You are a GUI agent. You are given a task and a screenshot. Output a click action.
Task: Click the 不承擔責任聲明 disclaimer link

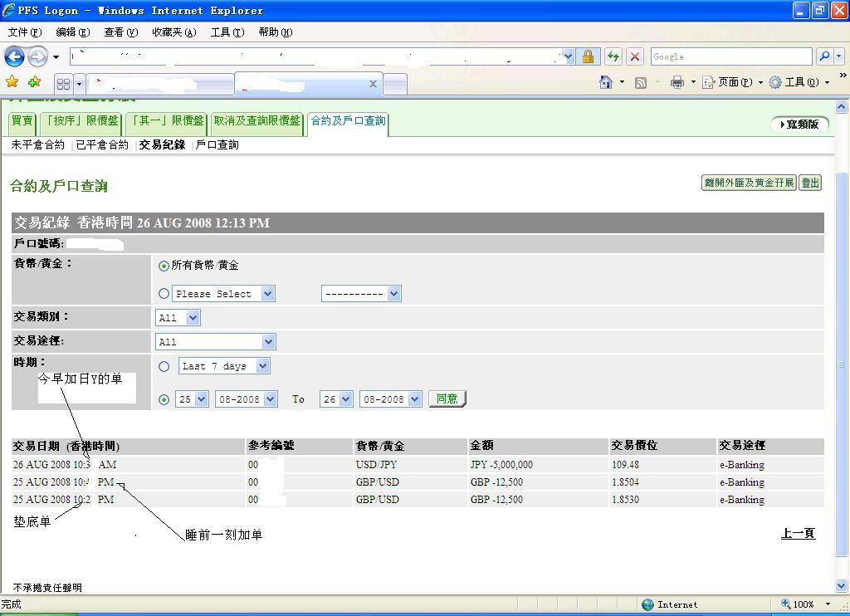47,587
